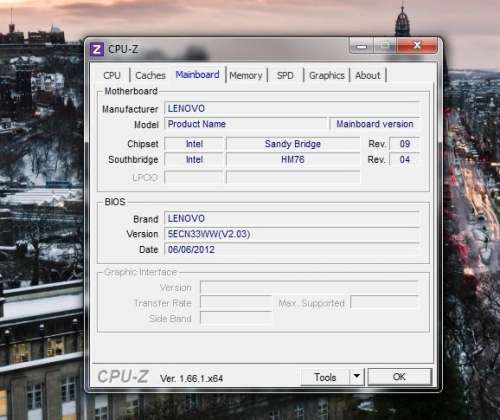The width and height of the screenshot is (500, 420).
Task: Click the Chipset vendor field showing Intel
Action: coord(194,144)
